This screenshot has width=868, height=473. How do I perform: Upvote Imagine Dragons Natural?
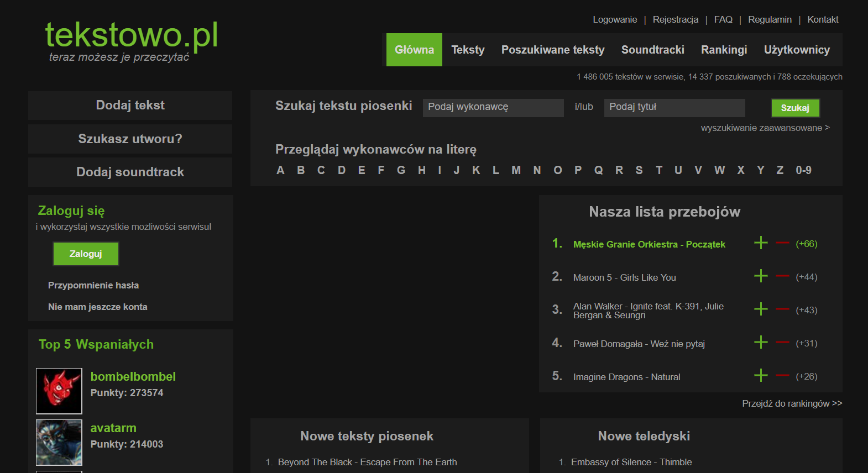tap(761, 376)
